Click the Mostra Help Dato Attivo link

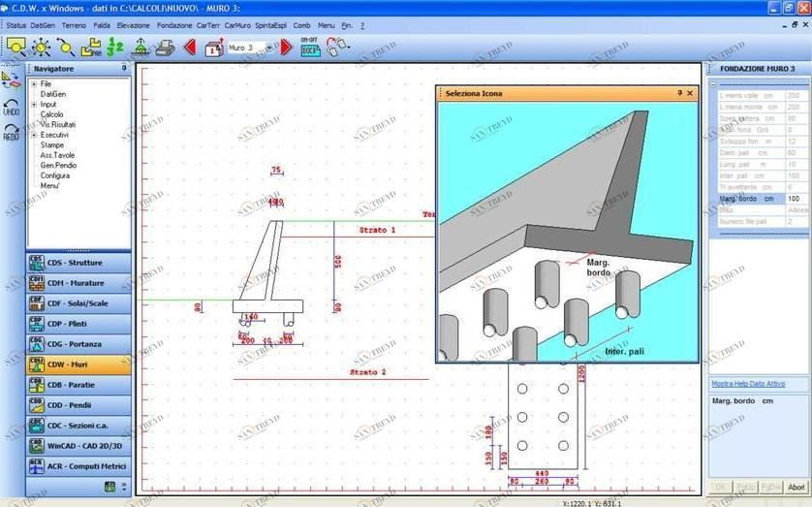(x=748, y=385)
